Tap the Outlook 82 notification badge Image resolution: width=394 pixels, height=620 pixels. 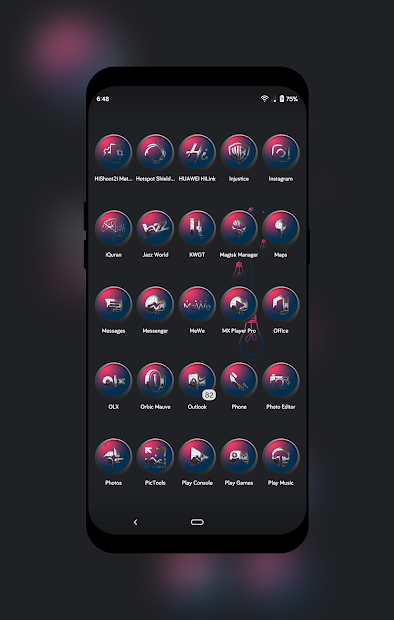[209, 395]
